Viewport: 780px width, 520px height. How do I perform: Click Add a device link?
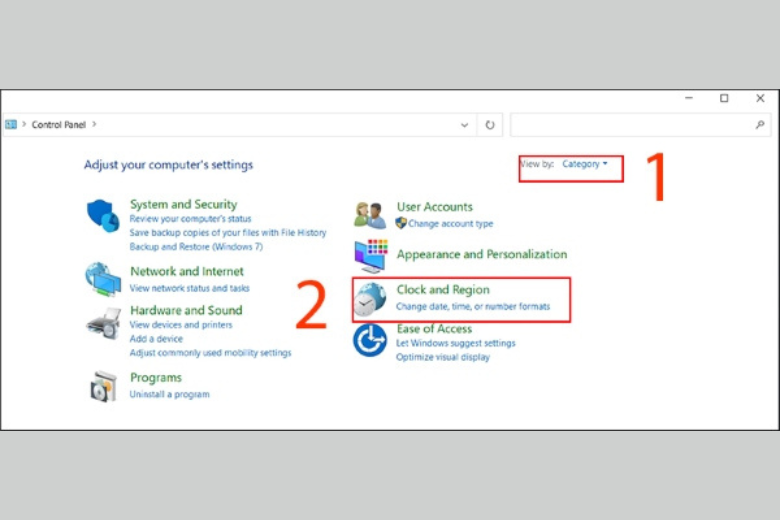(x=156, y=338)
